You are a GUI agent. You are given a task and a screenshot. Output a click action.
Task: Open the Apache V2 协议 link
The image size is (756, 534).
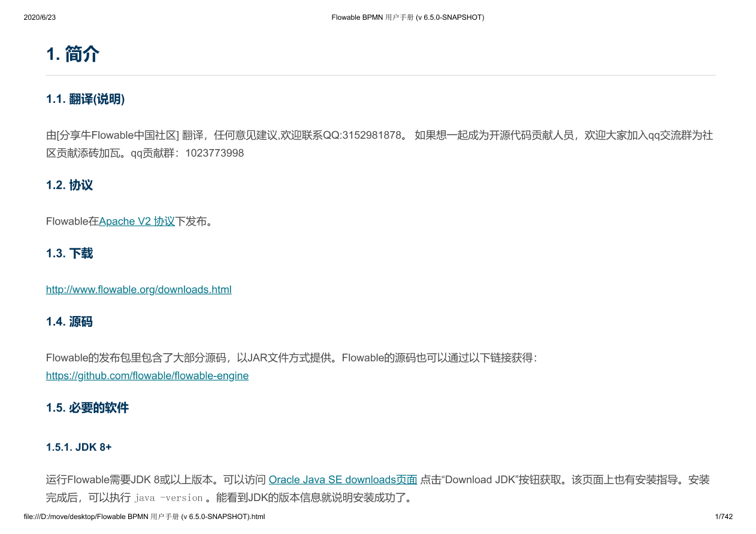coord(137,222)
